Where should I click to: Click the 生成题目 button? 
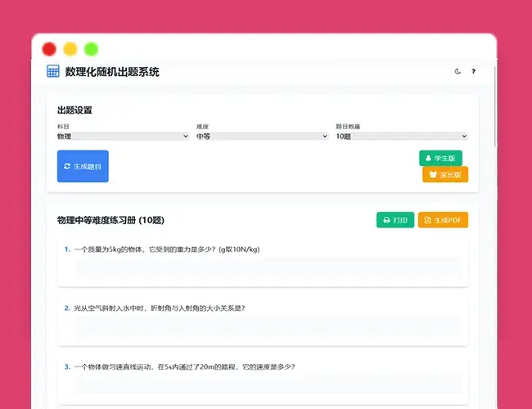point(83,166)
